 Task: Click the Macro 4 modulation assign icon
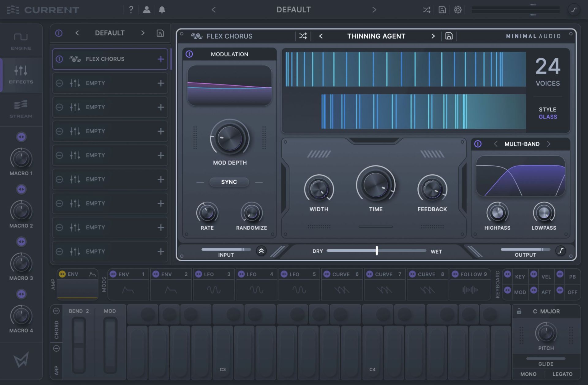tap(21, 294)
